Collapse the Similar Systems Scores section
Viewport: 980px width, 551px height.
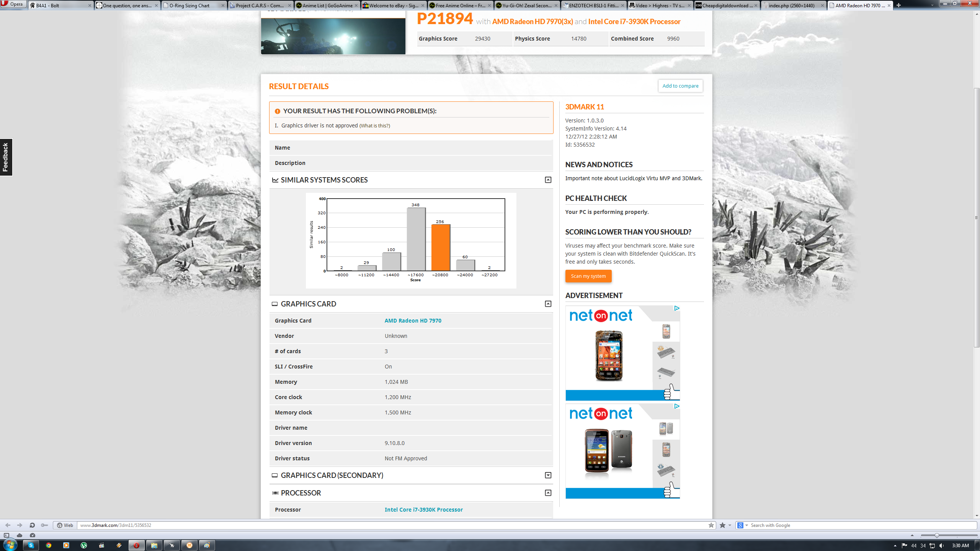coord(548,180)
